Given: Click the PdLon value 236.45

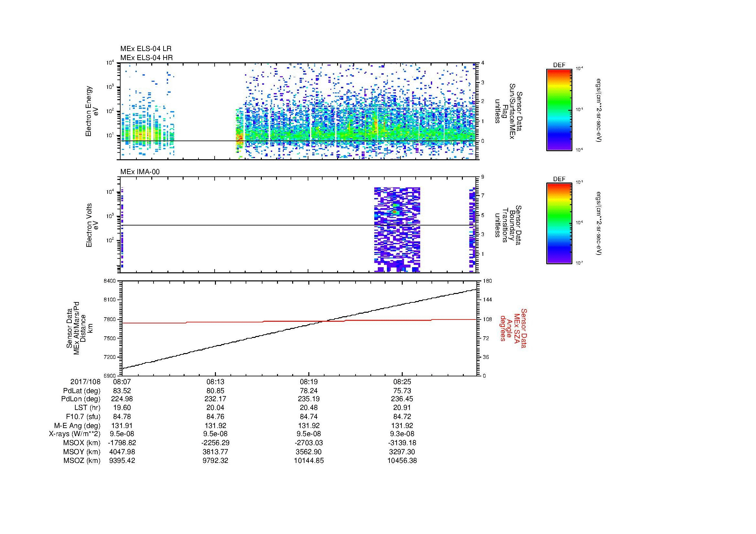Looking at the screenshot, I should click(x=402, y=399).
